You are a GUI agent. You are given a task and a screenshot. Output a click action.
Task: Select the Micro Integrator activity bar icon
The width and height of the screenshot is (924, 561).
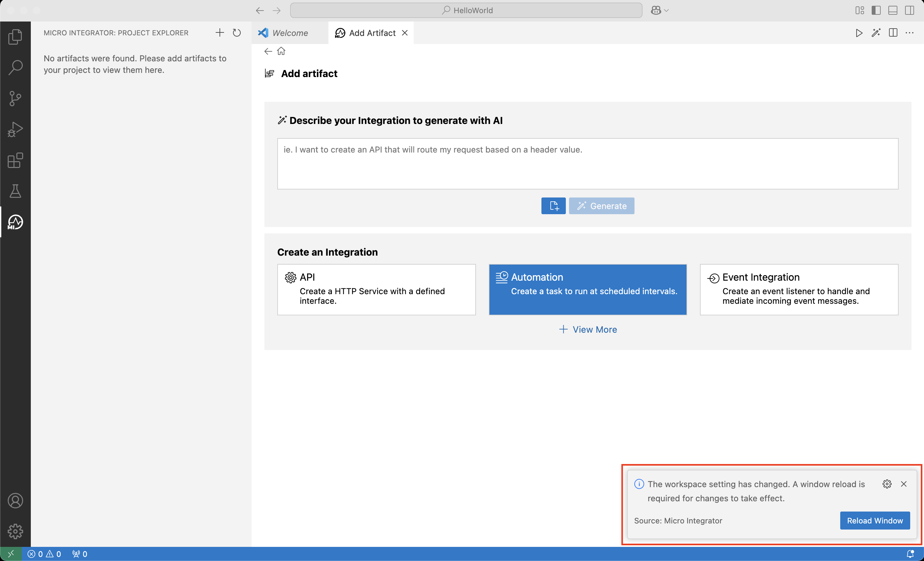pyautogui.click(x=15, y=222)
